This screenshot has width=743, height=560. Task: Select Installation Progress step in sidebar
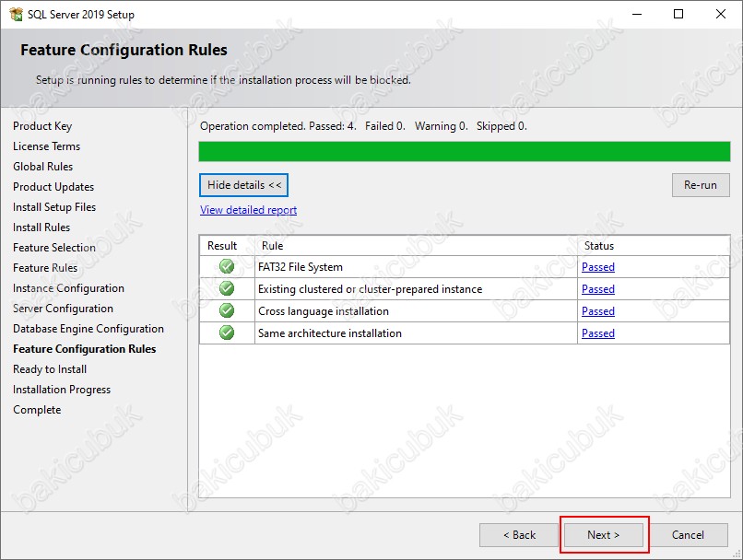point(62,390)
